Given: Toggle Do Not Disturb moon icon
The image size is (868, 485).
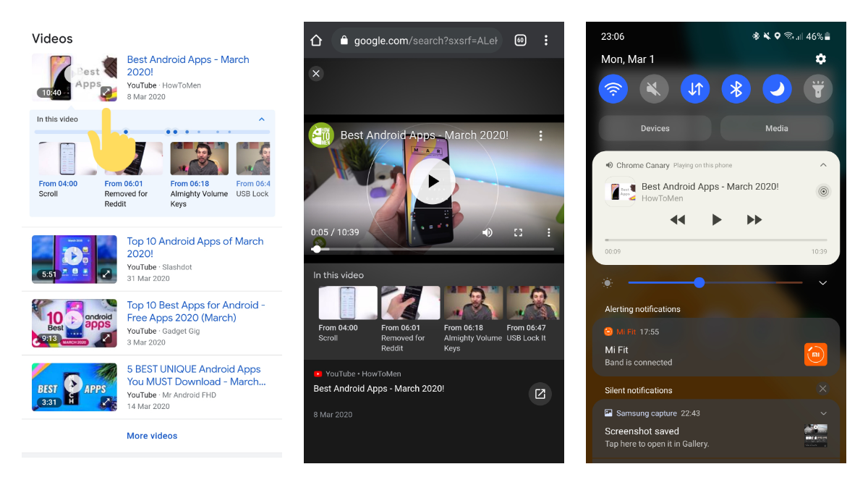Looking at the screenshot, I should pyautogui.click(x=778, y=89).
